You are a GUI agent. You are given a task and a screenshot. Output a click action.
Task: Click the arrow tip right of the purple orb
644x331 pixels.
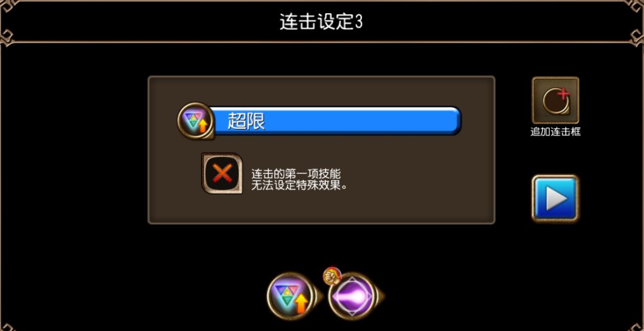(380, 296)
